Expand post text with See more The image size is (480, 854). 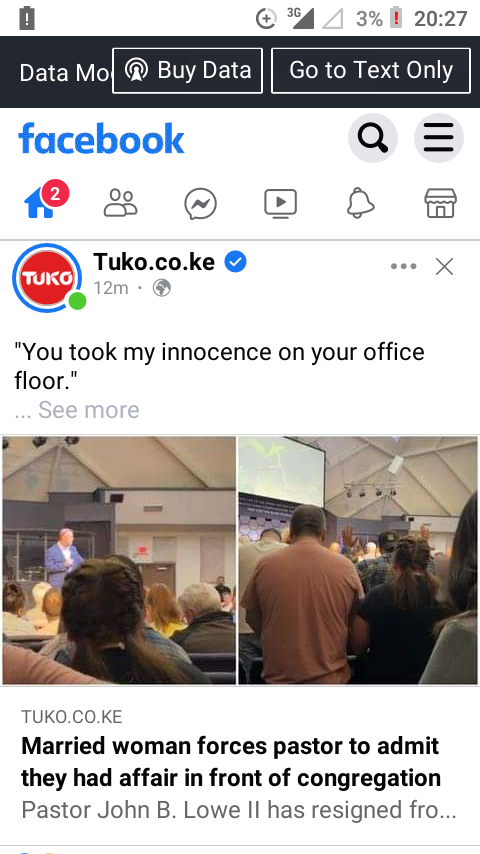pos(89,410)
